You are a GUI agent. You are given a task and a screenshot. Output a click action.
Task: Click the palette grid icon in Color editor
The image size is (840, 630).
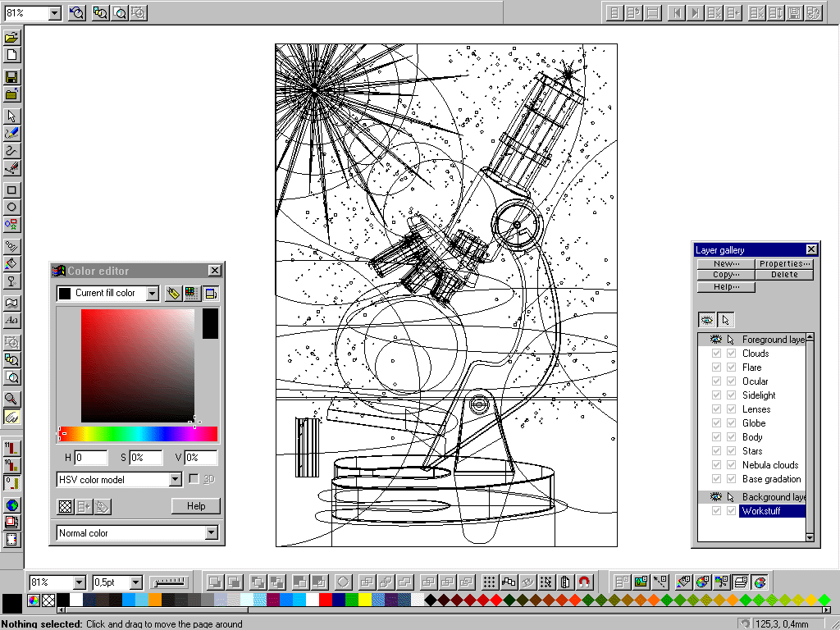tap(190, 292)
